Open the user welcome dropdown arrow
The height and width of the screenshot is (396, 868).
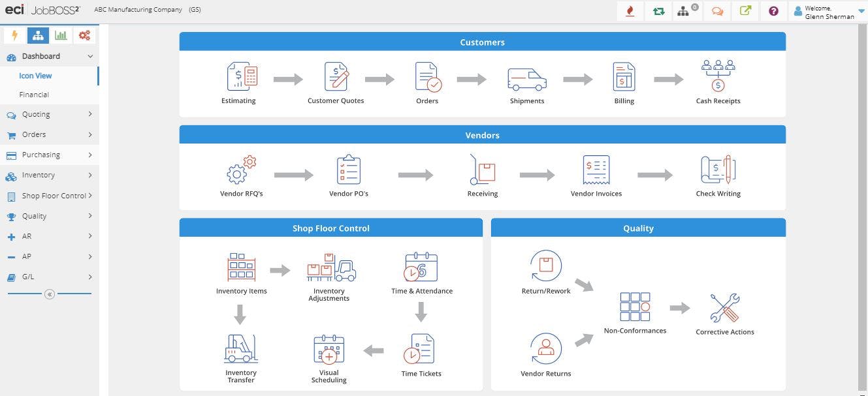[860, 11]
